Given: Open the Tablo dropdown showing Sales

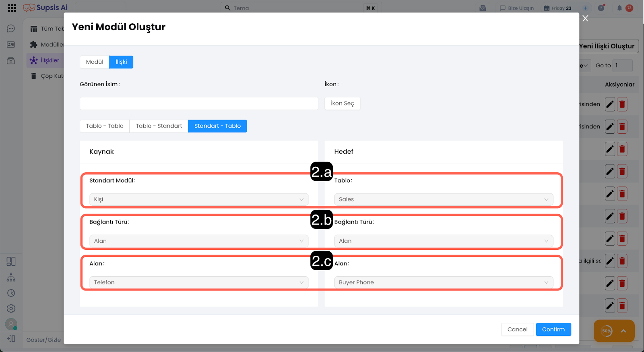Looking at the screenshot, I should pos(443,199).
